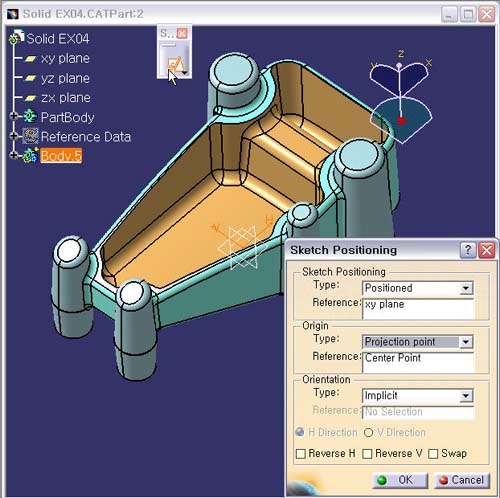Select the xy plane icon in tree

pos(30,59)
